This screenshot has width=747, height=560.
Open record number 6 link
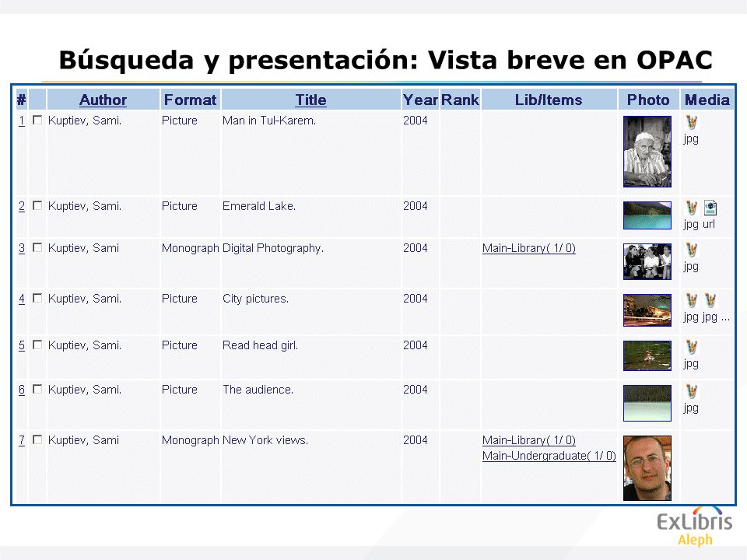(22, 390)
